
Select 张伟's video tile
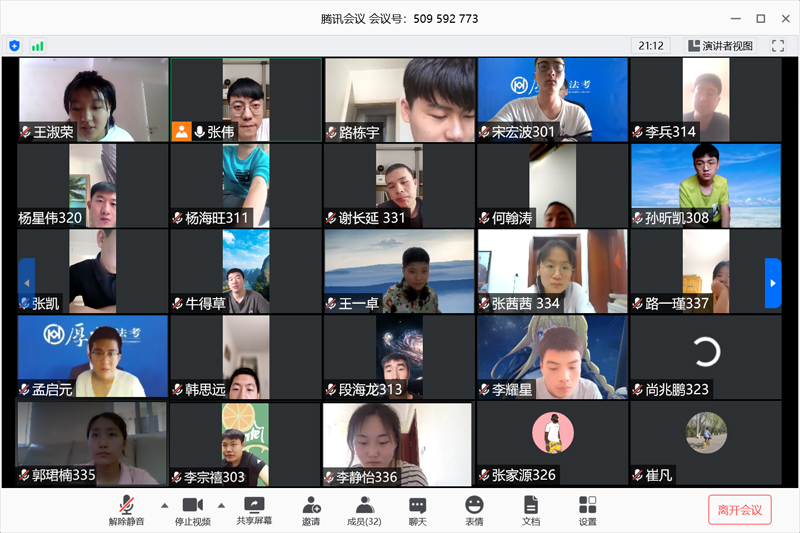point(246,100)
